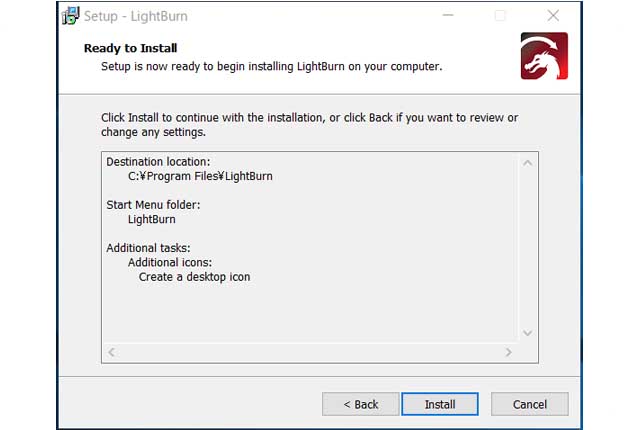Cancel the LightBurn setup
This screenshot has height=430, width=640.
pos(529,404)
